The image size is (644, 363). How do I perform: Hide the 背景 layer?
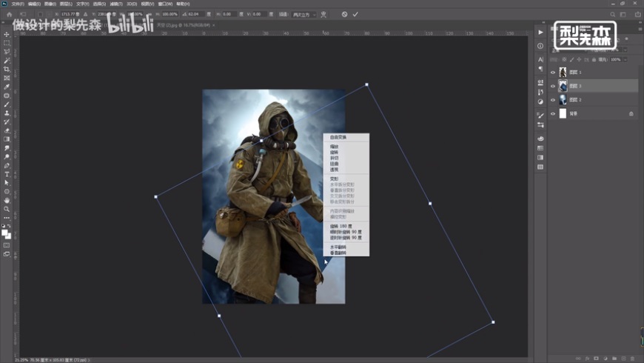[x=552, y=113]
